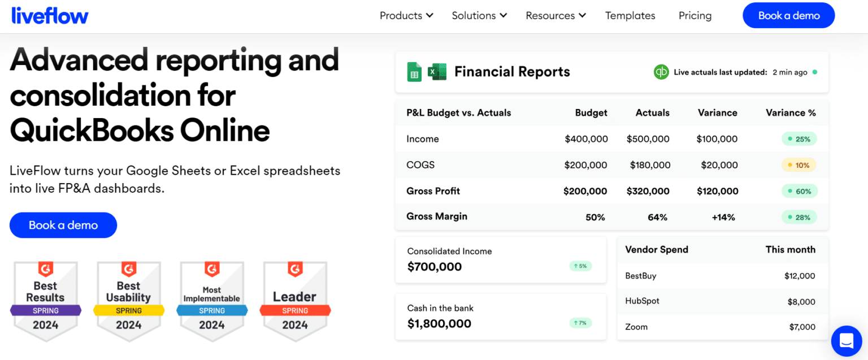The image size is (868, 360).
Task: Click the green 25% Income variance pill
Action: (x=799, y=139)
